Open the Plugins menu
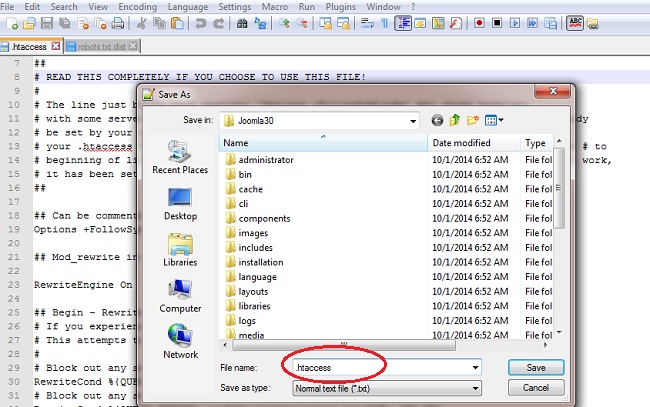Screen dimensions: 650x407 point(340,7)
